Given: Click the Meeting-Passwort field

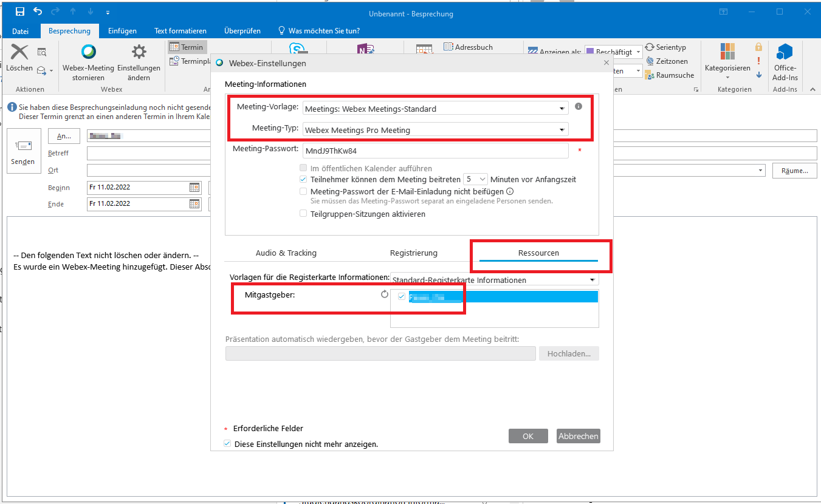Looking at the screenshot, I should point(436,150).
